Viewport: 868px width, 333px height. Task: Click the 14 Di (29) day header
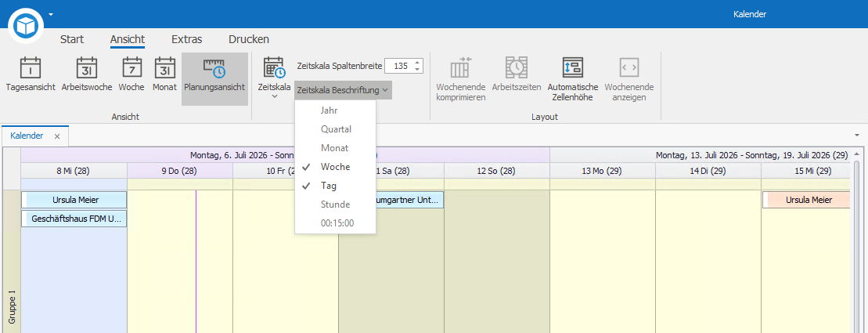[x=708, y=172]
